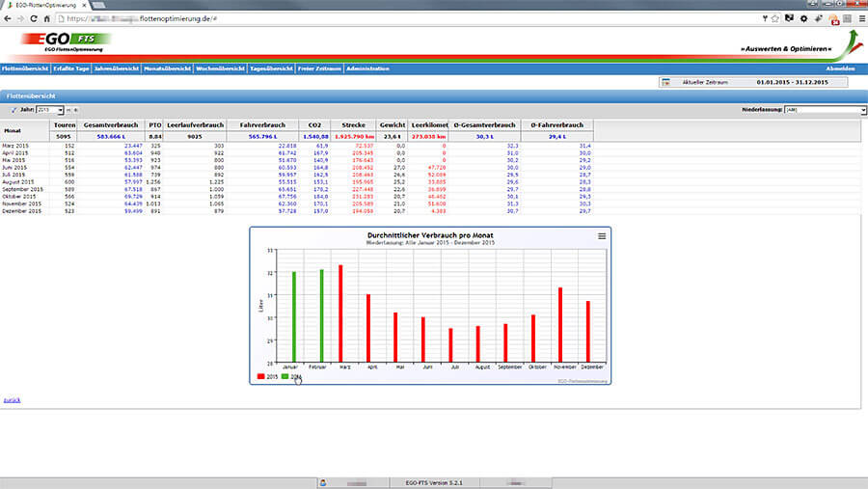Click the previous-year button next to Jahr
The width and height of the screenshot is (868, 489).
click(x=68, y=110)
